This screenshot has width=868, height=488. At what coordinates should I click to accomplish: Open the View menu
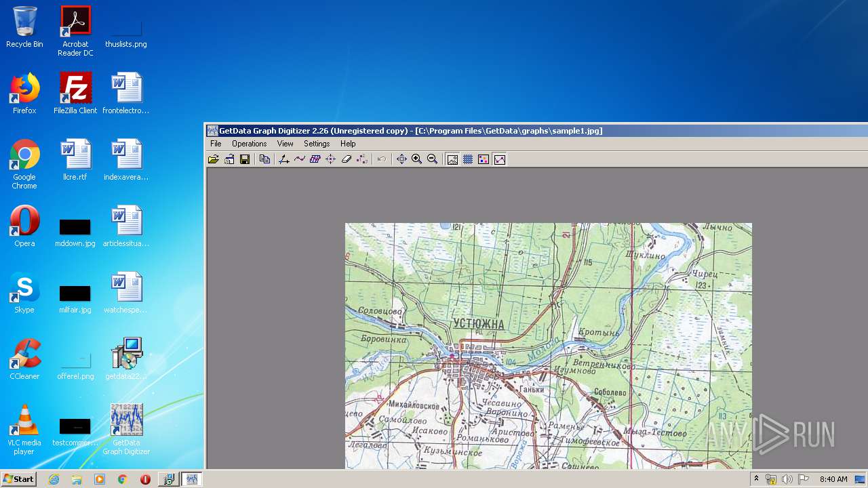[x=285, y=144]
